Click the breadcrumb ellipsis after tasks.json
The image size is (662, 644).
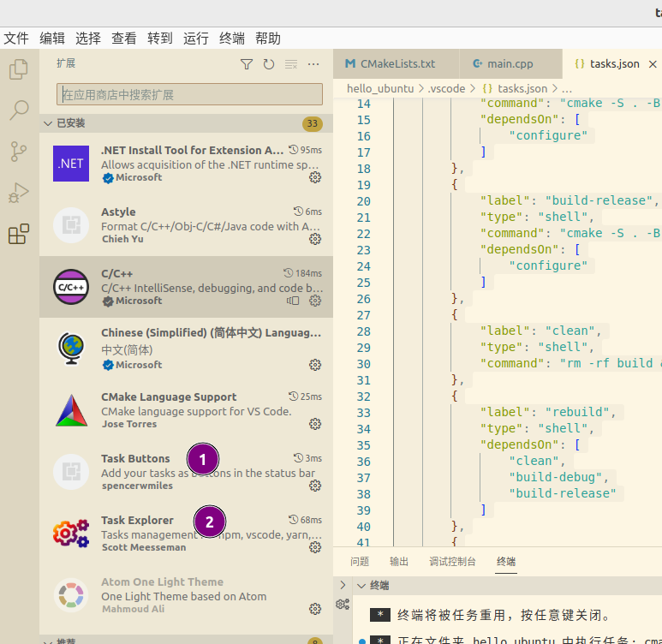[x=567, y=89]
